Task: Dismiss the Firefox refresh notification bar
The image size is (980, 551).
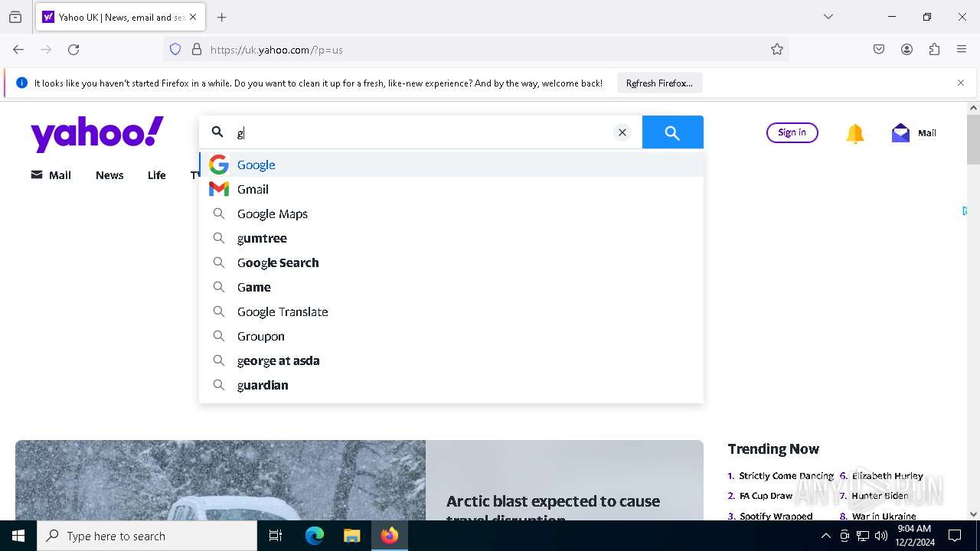Action: pos(961,83)
